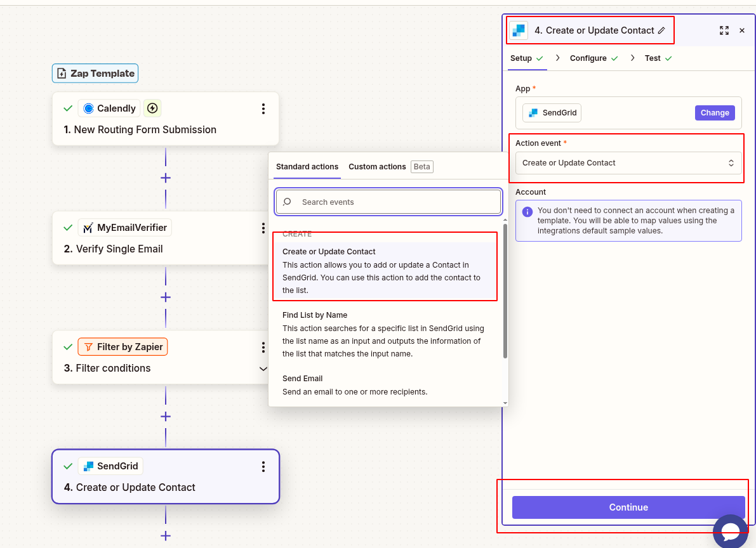
Task: Click the pencil edit icon next to step title
Action: [661, 30]
